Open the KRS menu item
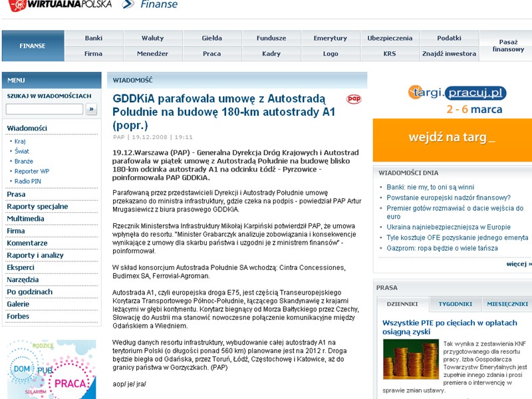The image size is (532, 399). coord(390,54)
